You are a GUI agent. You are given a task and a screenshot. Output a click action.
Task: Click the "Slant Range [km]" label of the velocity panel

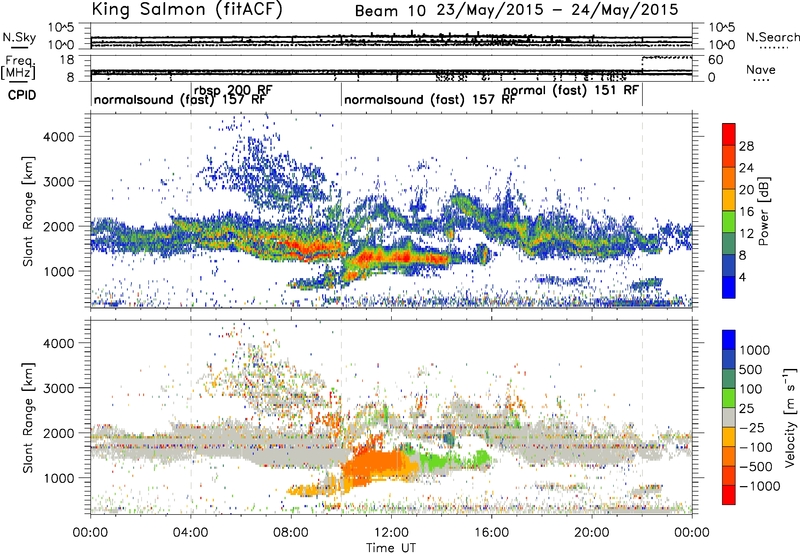(28, 417)
